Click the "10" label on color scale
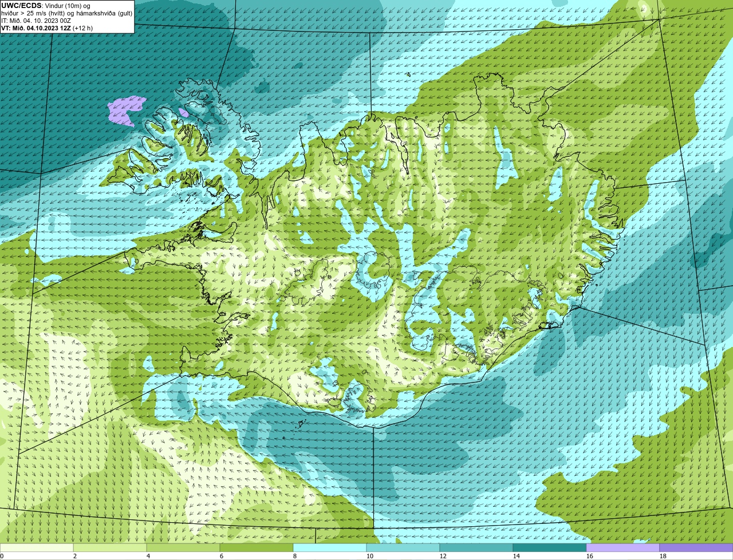Screen dimensions: 733x560 pos(370,556)
